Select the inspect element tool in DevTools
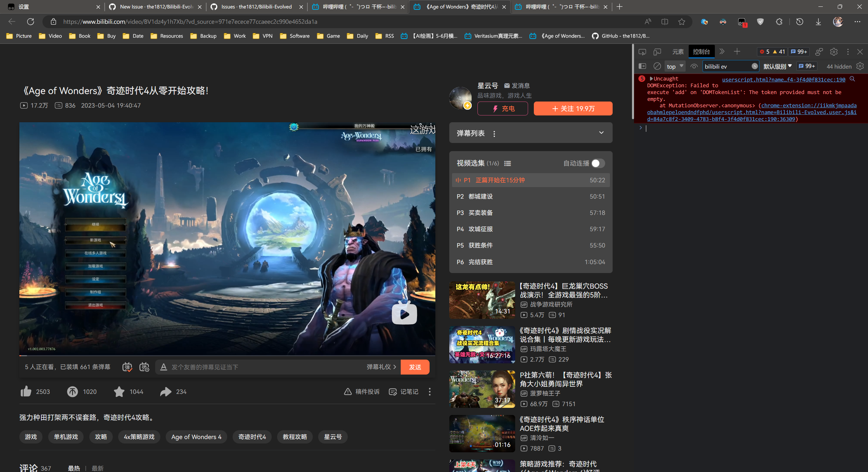This screenshot has height=472, width=868. pyautogui.click(x=642, y=52)
